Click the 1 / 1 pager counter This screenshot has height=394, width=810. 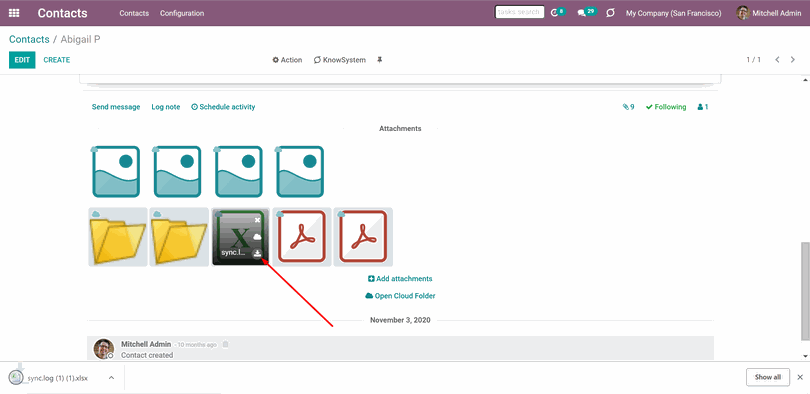point(754,60)
